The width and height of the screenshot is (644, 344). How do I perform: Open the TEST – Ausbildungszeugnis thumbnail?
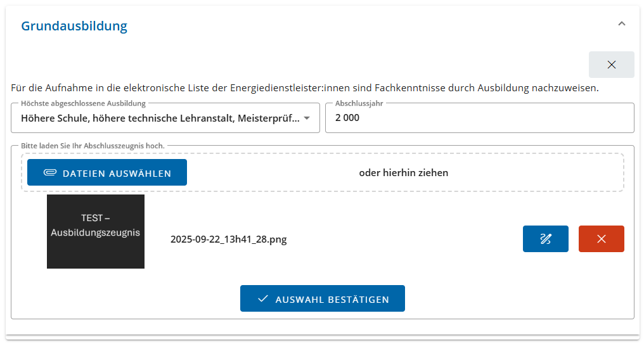click(x=96, y=232)
